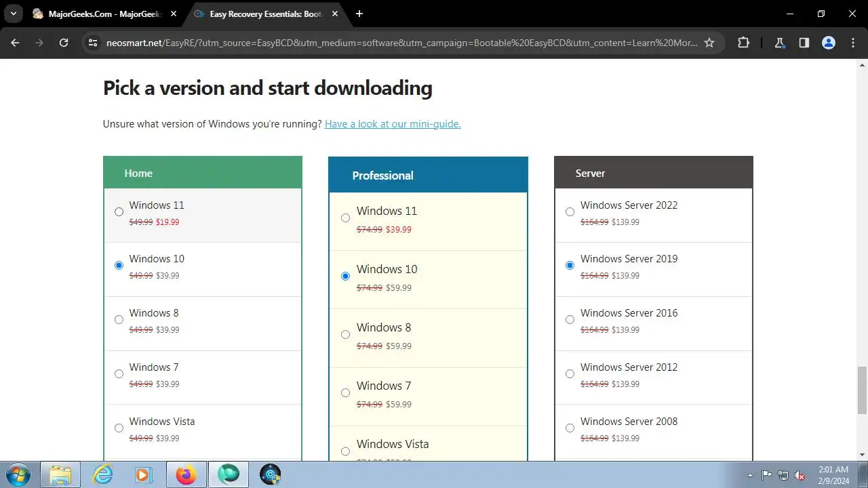
Task: Select Professional Windows 10 radio button
Action: tap(346, 276)
